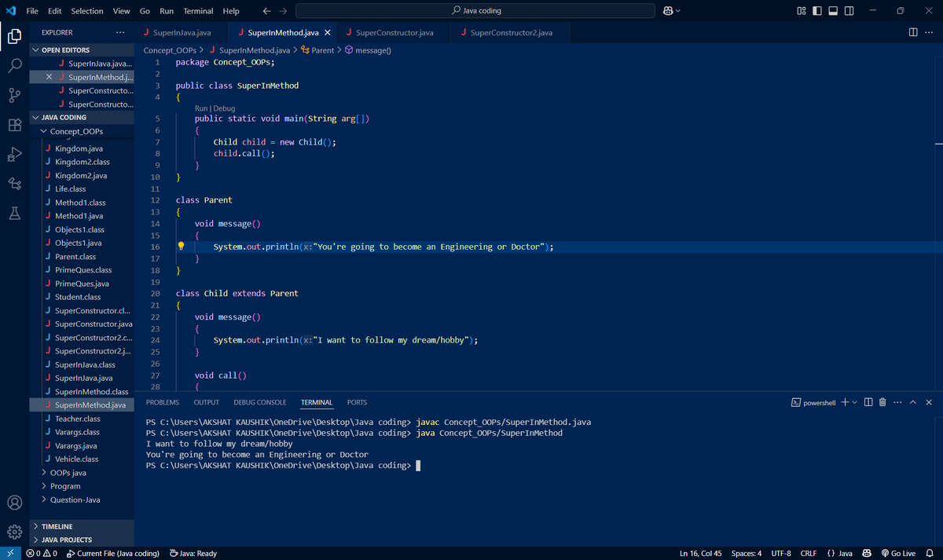The height and width of the screenshot is (560, 943).
Task: Maximize terminal panel with up chevron
Action: 913,402
